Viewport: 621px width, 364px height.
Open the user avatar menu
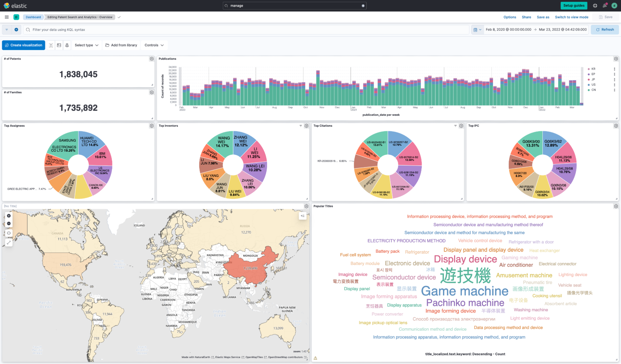tap(614, 6)
